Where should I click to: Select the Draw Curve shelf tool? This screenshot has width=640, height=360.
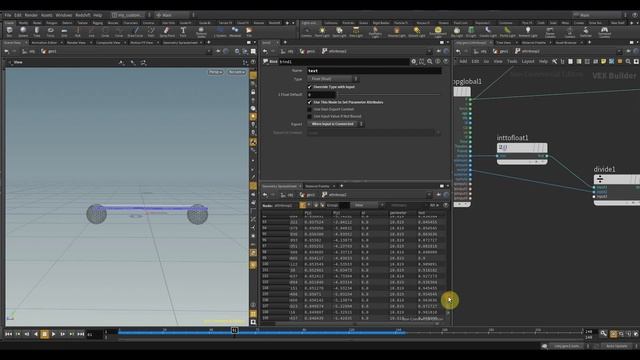[136, 31]
